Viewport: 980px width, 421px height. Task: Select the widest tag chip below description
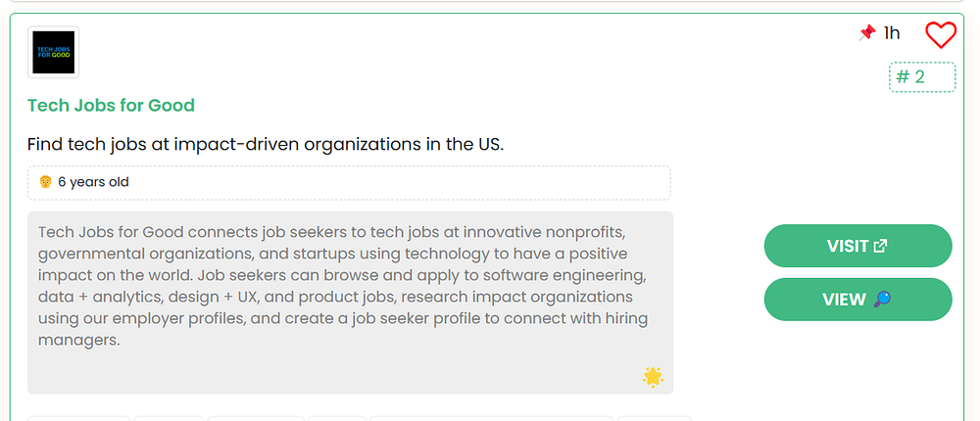491,418
